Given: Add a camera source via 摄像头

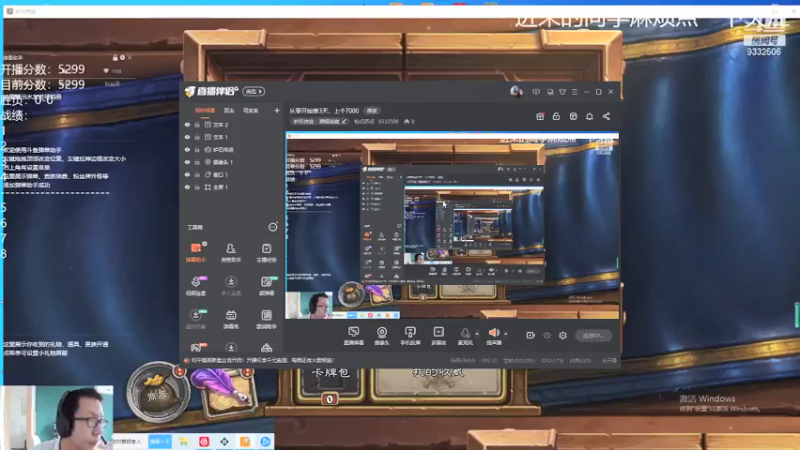Looking at the screenshot, I should coord(382,336).
